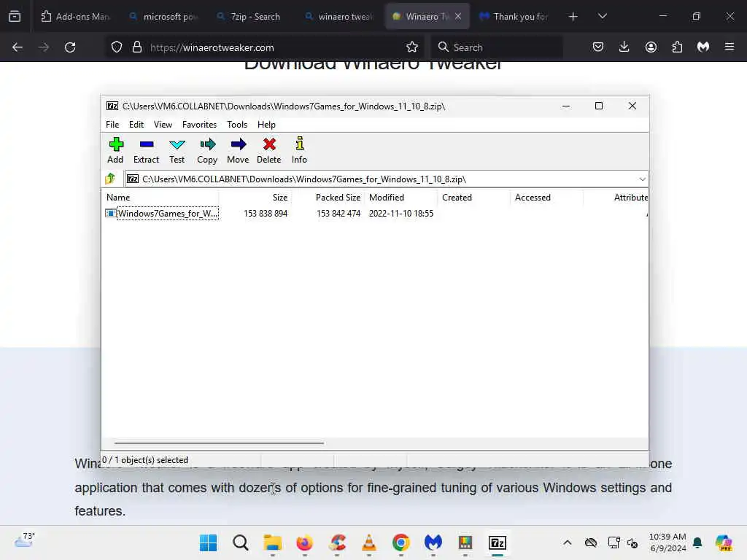Open clock and date 10:39 AM
This screenshot has width=747, height=560.
667,542
